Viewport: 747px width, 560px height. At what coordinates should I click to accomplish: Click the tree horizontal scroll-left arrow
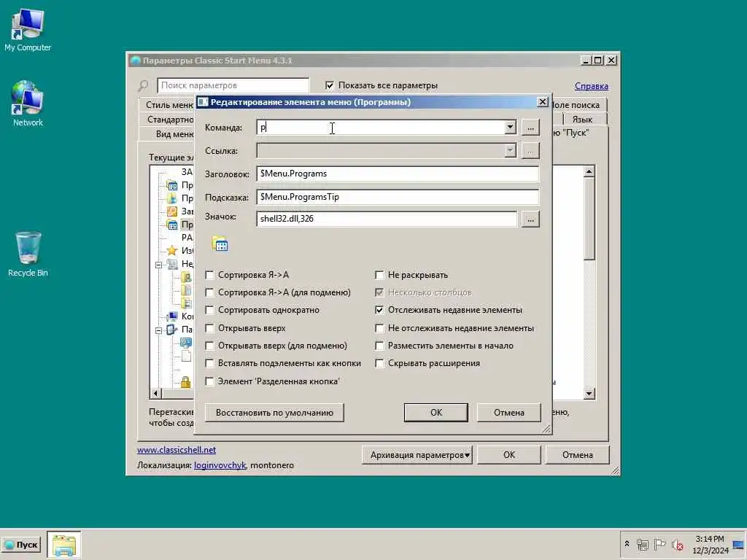pos(155,393)
